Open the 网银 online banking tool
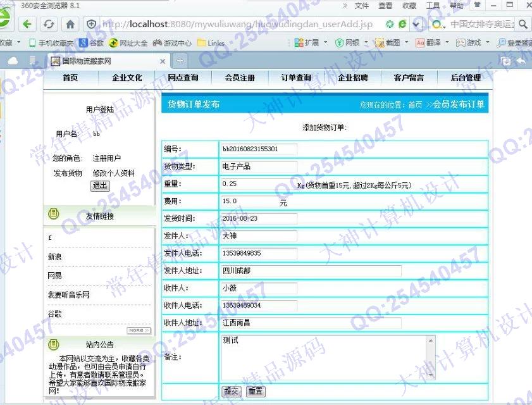 click(347, 42)
